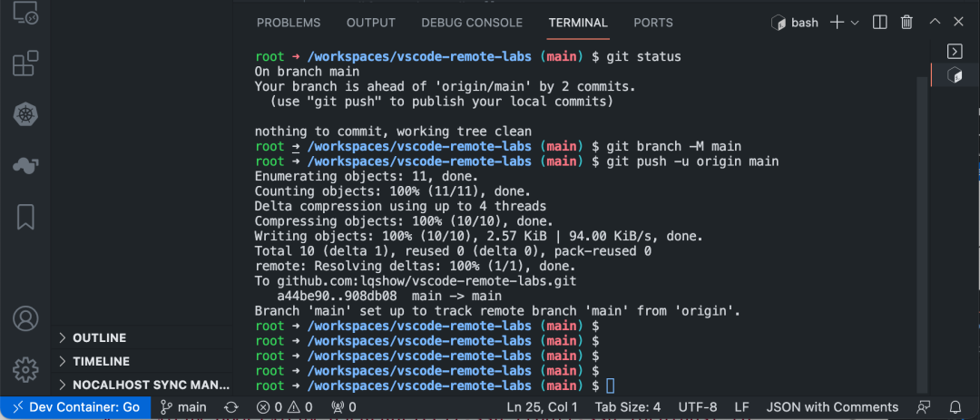The height and width of the screenshot is (420, 980).
Task: Open the Extensions view
Action: 25,63
